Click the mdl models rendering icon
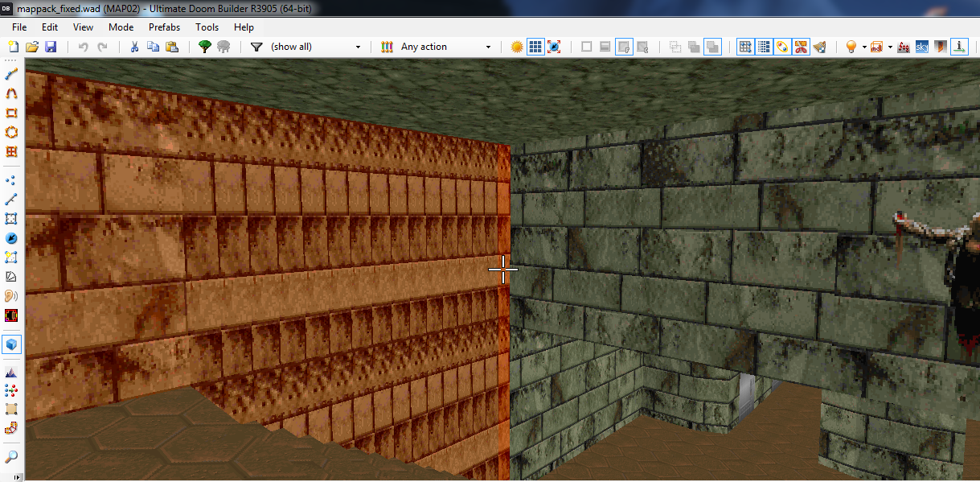The height and width of the screenshot is (482, 980). 877,47
